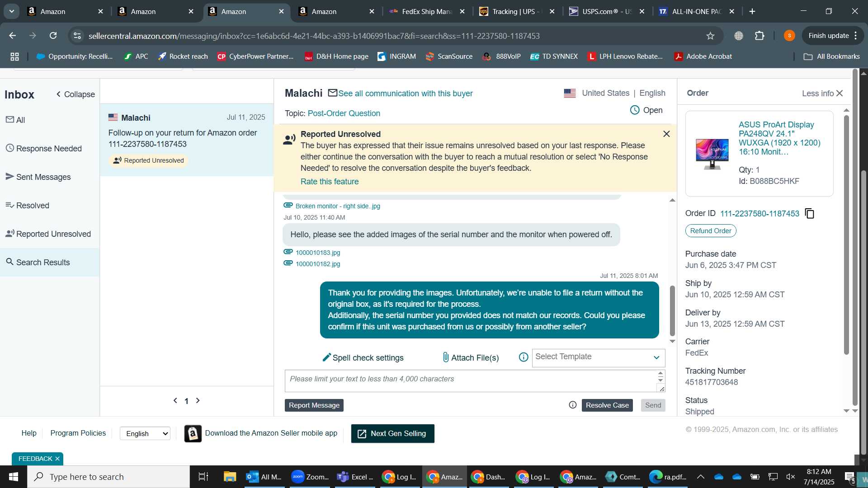Close the FedEx Ship Manager tab

coord(462,11)
